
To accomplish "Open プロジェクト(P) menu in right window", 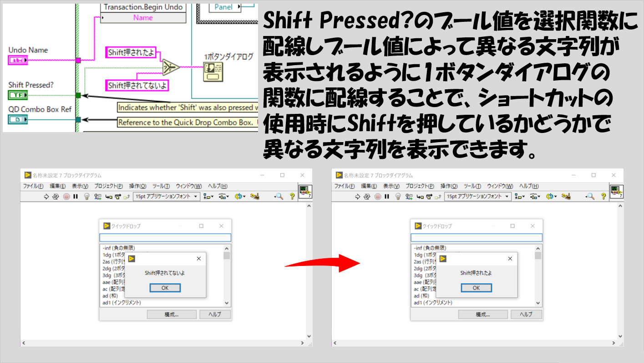I will pos(420,186).
